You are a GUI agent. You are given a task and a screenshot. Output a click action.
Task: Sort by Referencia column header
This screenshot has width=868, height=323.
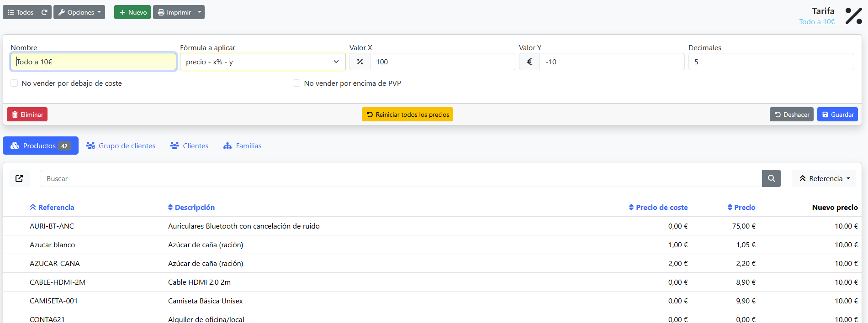pyautogui.click(x=52, y=207)
